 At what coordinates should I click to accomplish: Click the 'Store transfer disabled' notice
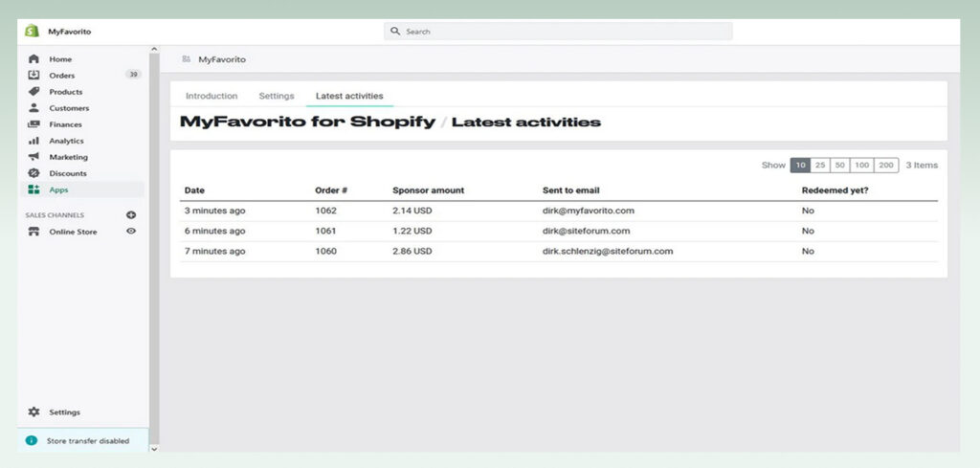[x=83, y=440]
